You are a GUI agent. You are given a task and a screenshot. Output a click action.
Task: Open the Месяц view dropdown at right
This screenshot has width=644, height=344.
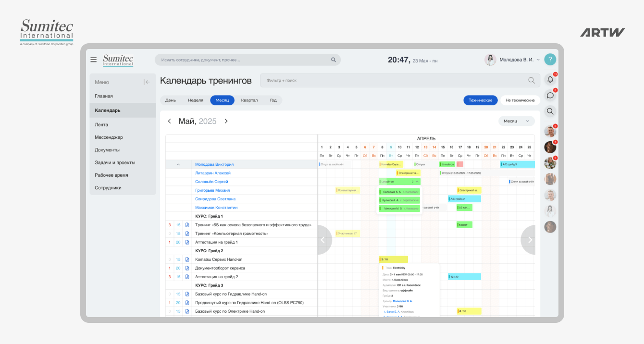pyautogui.click(x=517, y=121)
